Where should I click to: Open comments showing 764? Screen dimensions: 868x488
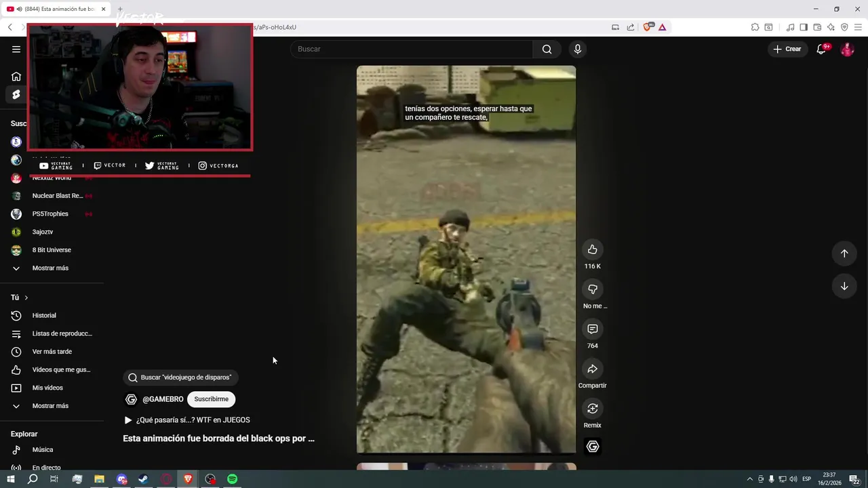(593, 329)
